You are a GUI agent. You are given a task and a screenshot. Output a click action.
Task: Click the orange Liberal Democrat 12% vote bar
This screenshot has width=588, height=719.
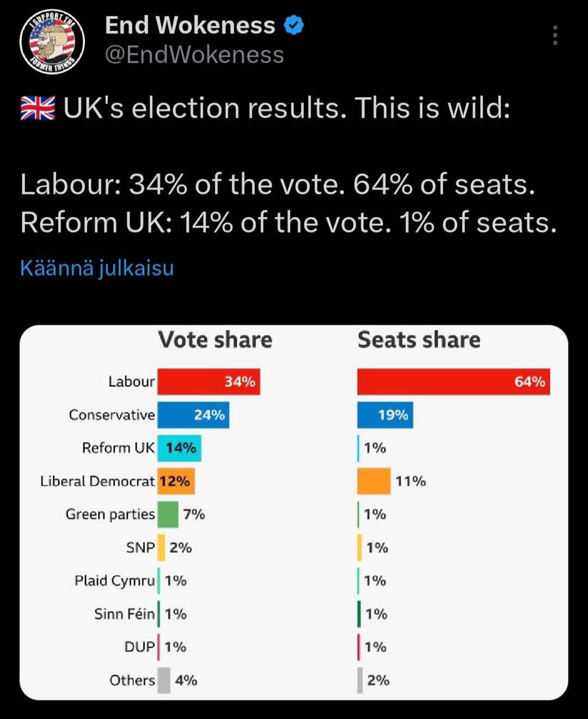pos(176,482)
